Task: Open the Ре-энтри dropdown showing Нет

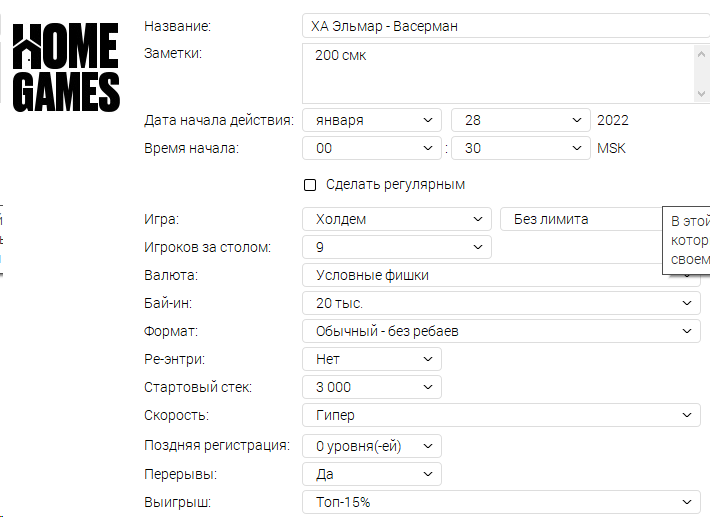Action: click(372, 359)
